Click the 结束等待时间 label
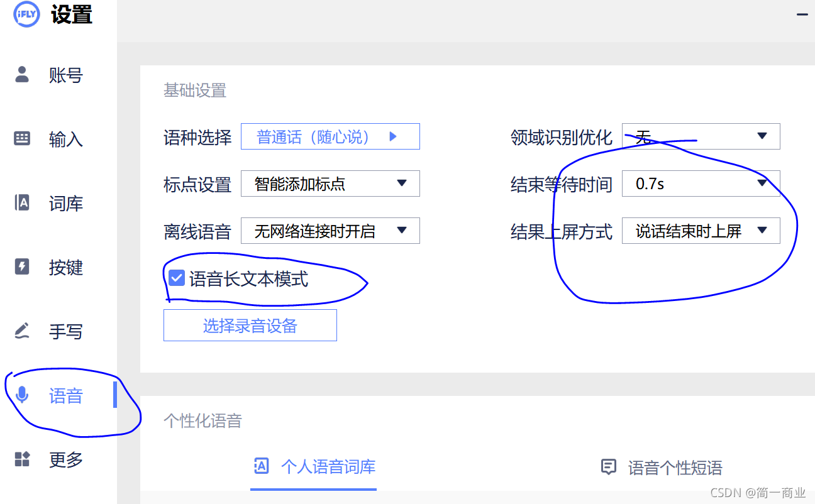Screen dimensions: 815x504 (562, 184)
